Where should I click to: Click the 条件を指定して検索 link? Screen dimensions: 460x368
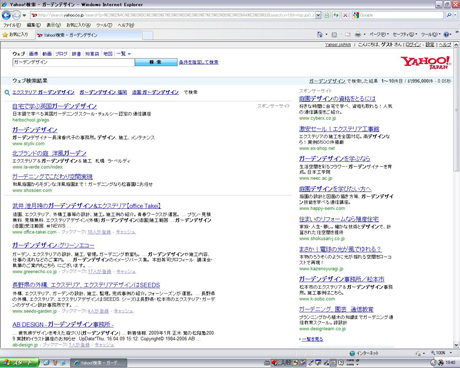(199, 62)
